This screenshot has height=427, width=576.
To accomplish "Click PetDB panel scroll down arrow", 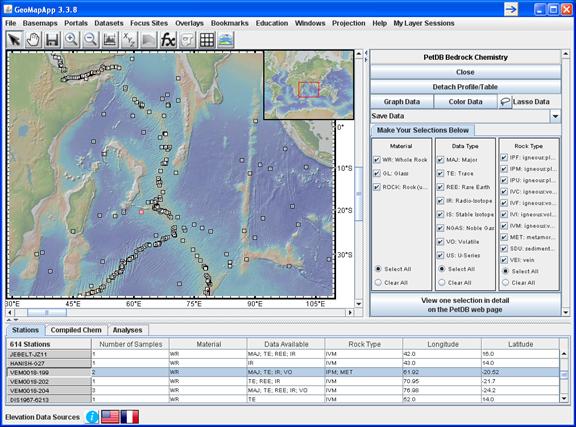I will pyautogui.click(x=566, y=312).
